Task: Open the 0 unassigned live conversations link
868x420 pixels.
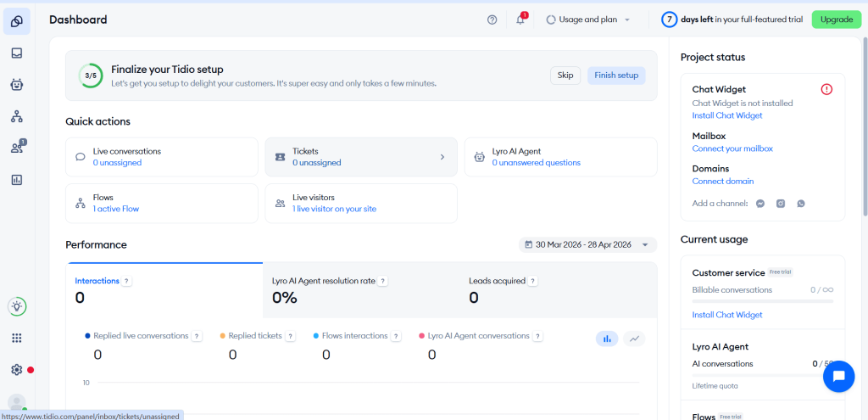Action: (117, 163)
